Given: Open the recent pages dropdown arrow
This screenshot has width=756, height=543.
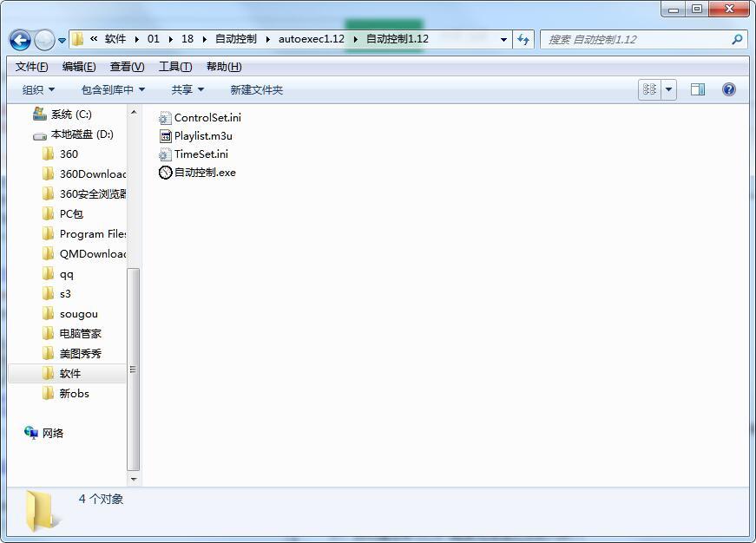Looking at the screenshot, I should tap(62, 41).
